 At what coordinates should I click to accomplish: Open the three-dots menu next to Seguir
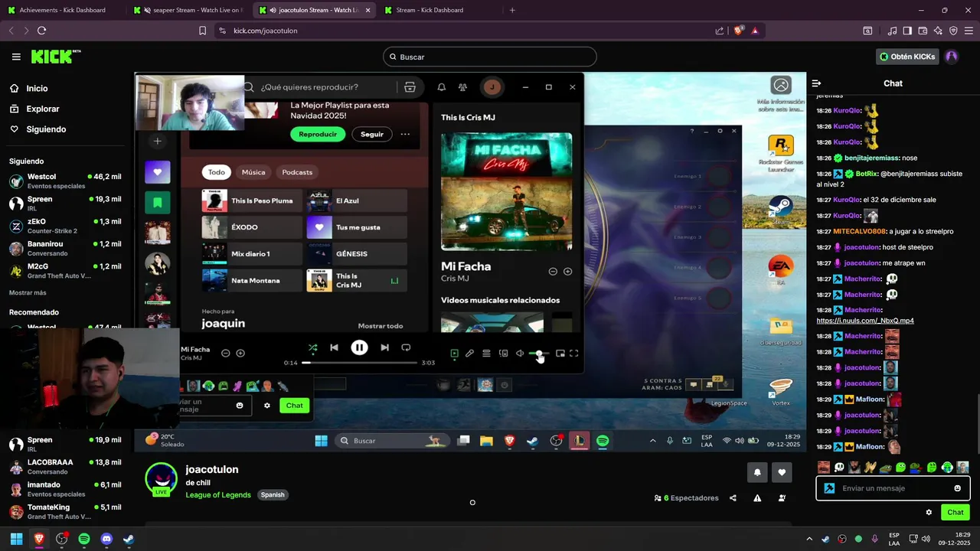pos(405,134)
